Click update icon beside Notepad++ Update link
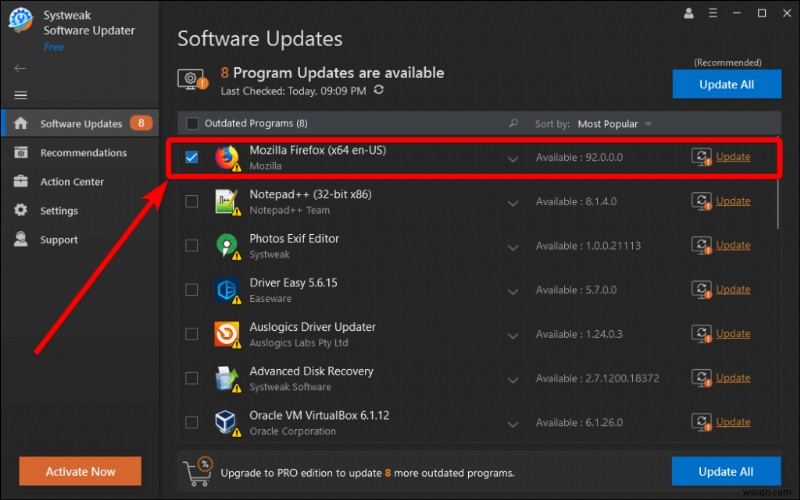Screen dimensions: 800x500 [702, 201]
